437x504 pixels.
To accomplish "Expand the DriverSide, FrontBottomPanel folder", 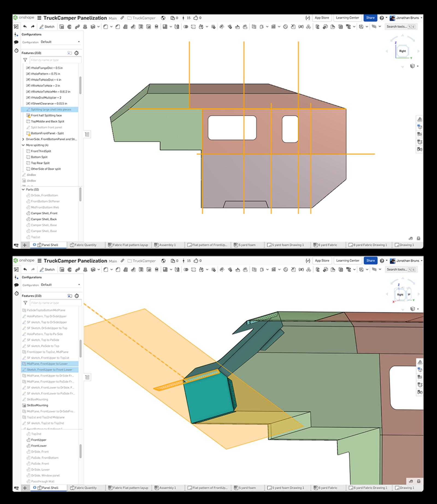I will coord(23,139).
